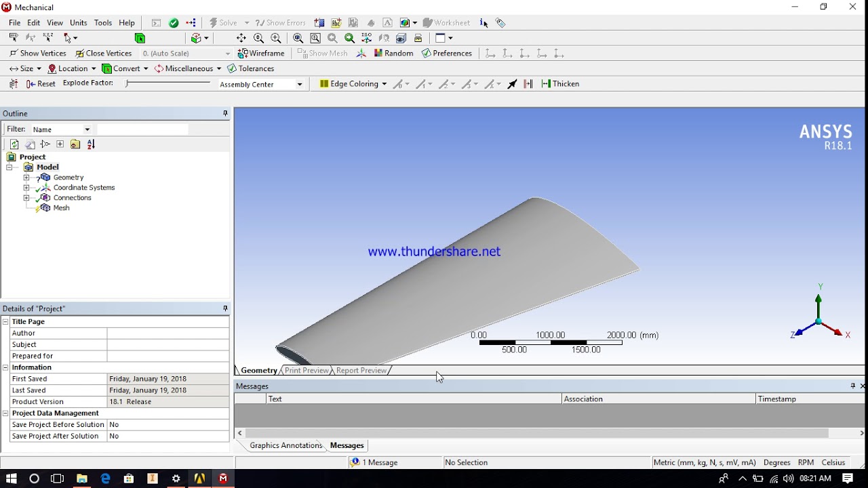
Task: Click the Explode Factor slider
Action: pyautogui.click(x=167, y=83)
